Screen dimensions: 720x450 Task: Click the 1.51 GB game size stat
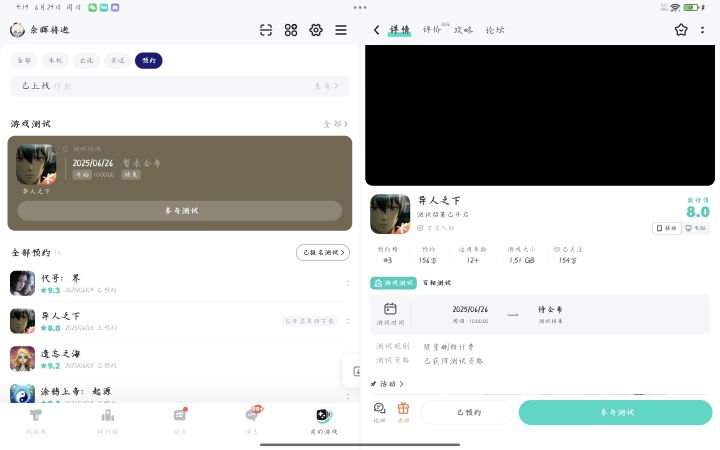tap(522, 260)
